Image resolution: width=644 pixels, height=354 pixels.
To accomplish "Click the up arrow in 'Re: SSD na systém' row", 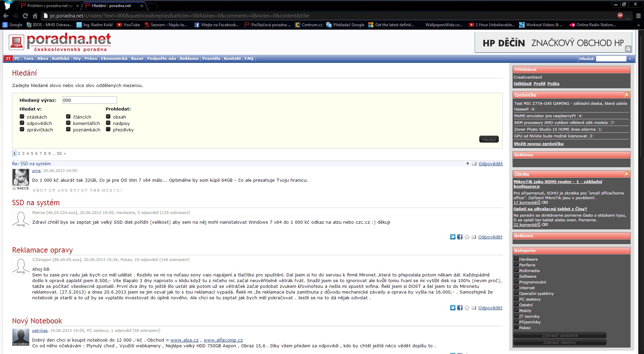I will [x=468, y=164].
